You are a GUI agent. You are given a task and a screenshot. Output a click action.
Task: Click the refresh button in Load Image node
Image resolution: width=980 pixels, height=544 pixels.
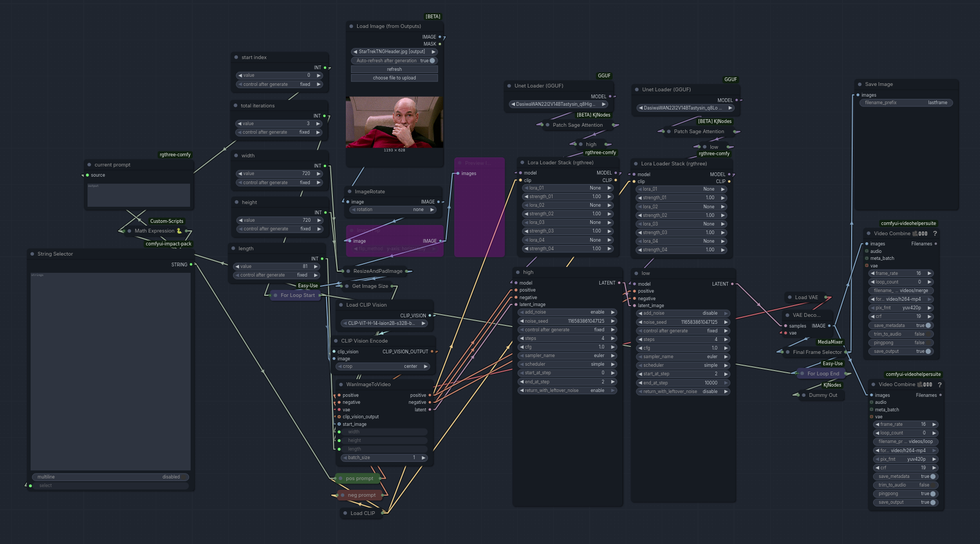pos(394,69)
